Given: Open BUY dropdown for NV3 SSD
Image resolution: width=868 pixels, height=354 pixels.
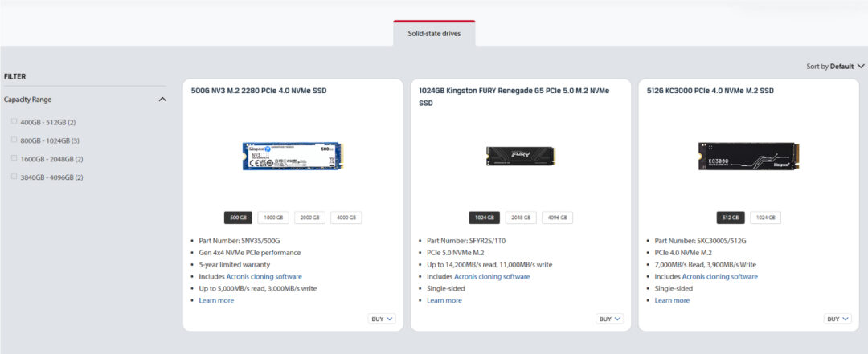Looking at the screenshot, I should [383, 319].
